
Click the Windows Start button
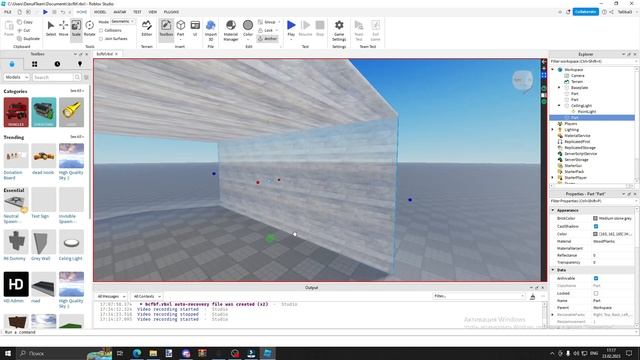(8, 353)
